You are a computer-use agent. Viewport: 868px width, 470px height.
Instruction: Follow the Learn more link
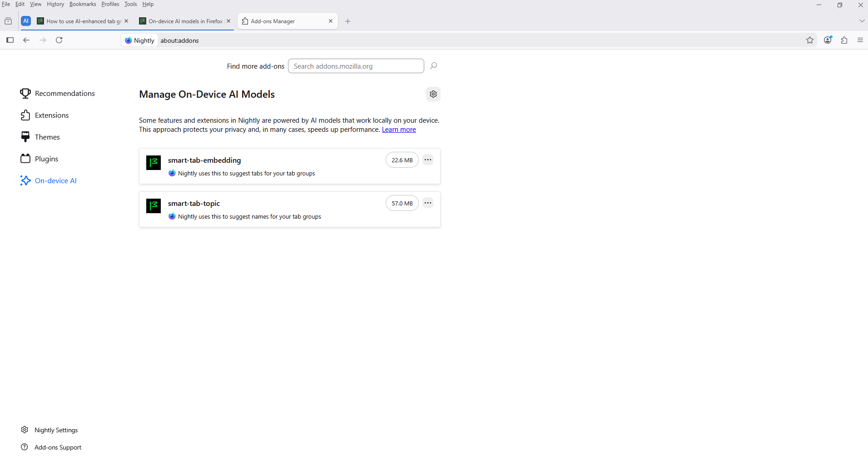(x=399, y=130)
